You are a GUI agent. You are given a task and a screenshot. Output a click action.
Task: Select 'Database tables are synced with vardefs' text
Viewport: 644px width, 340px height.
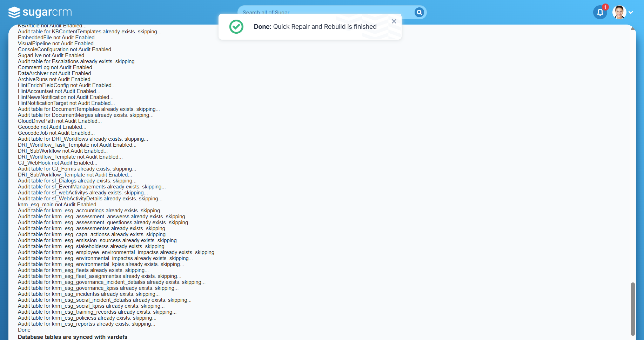(x=73, y=337)
